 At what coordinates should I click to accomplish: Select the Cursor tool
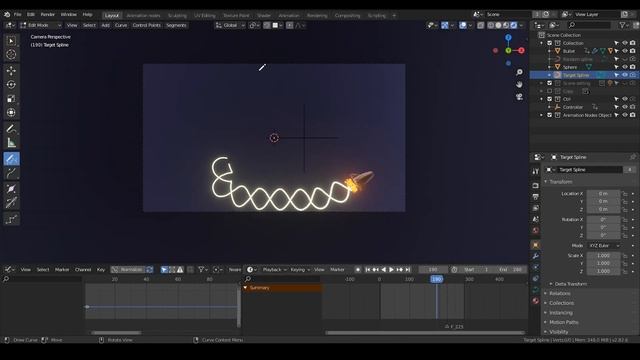pyautogui.click(x=11, y=54)
